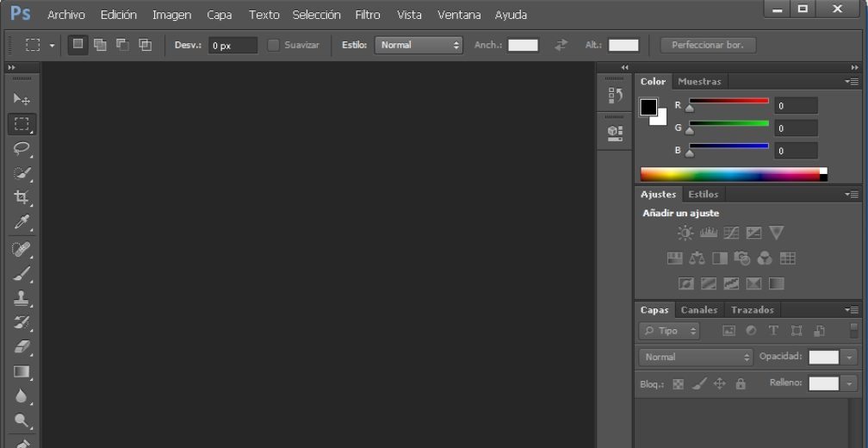Add a Vibrance adjustment
This screenshot has height=448, width=868.
tap(776, 233)
